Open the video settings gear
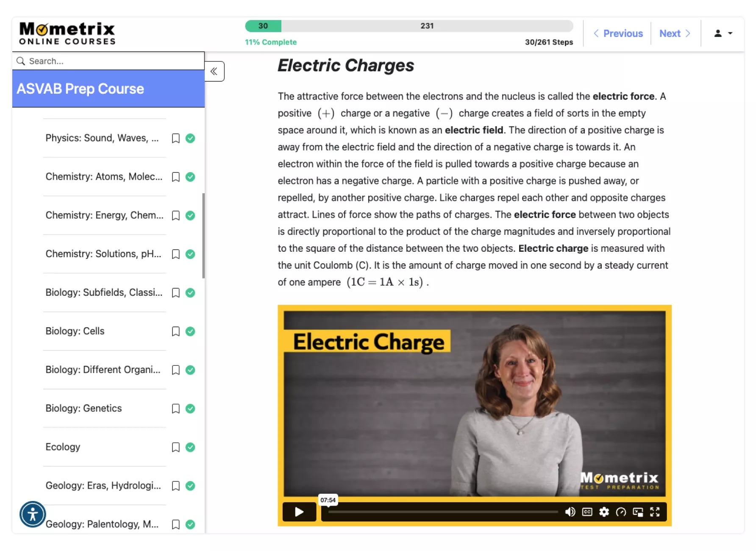756x551 pixels. pos(604,512)
